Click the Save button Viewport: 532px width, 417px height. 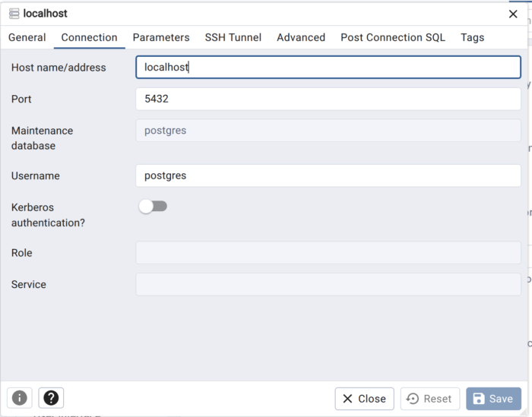pyautogui.click(x=493, y=399)
